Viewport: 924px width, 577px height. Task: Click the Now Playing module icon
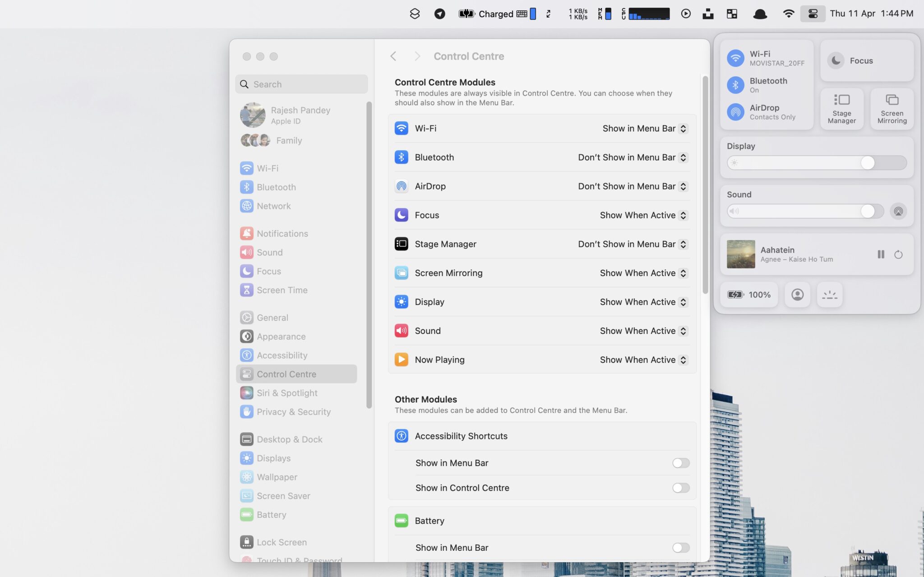click(x=401, y=359)
